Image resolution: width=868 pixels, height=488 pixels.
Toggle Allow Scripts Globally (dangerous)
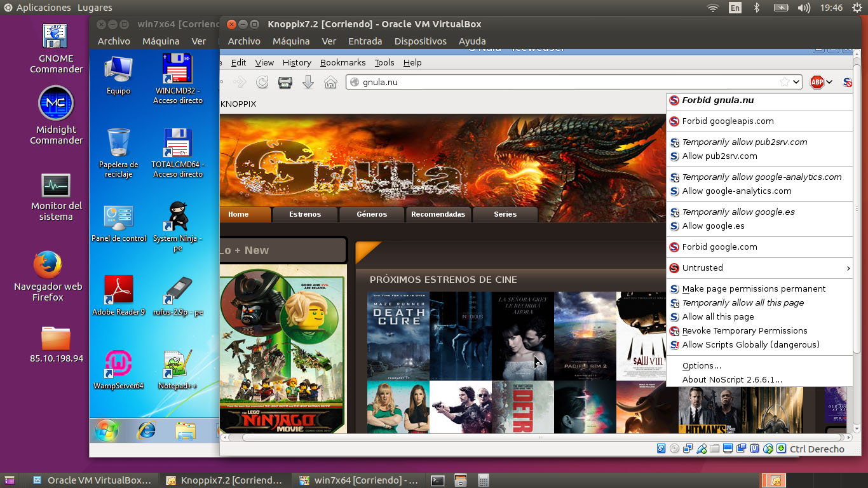750,344
